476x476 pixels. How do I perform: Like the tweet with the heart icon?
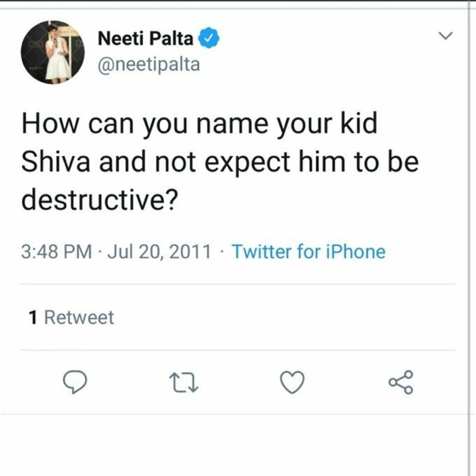[x=292, y=382]
